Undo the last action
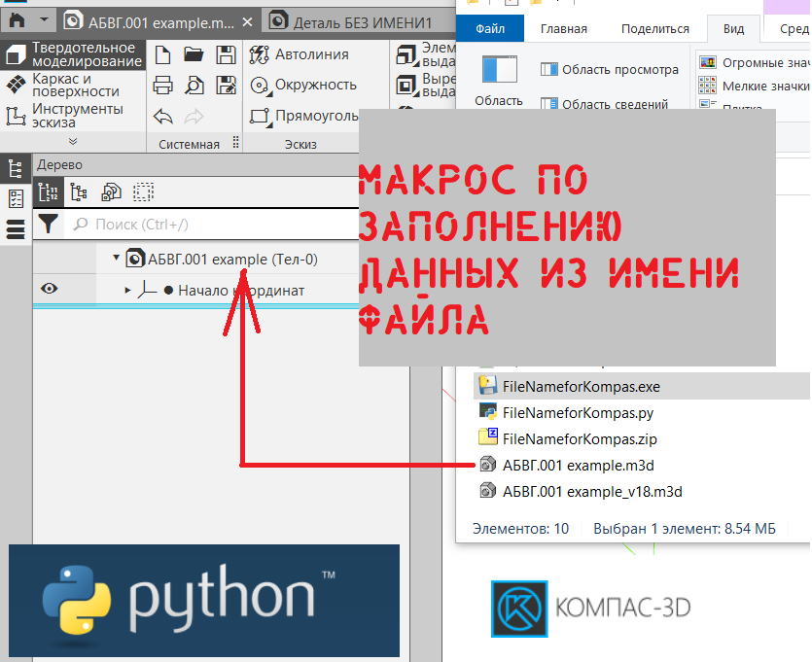The height and width of the screenshot is (662, 812). (163, 117)
